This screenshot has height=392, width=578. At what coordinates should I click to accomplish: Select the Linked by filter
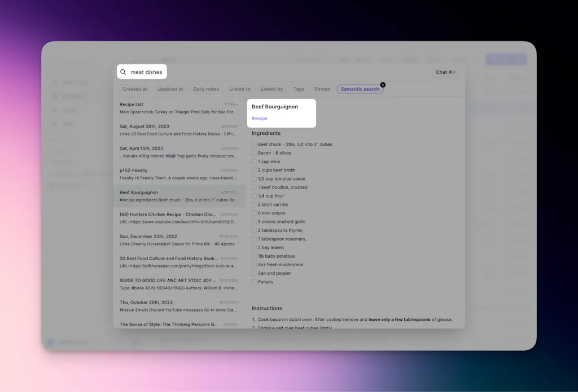[x=272, y=89]
